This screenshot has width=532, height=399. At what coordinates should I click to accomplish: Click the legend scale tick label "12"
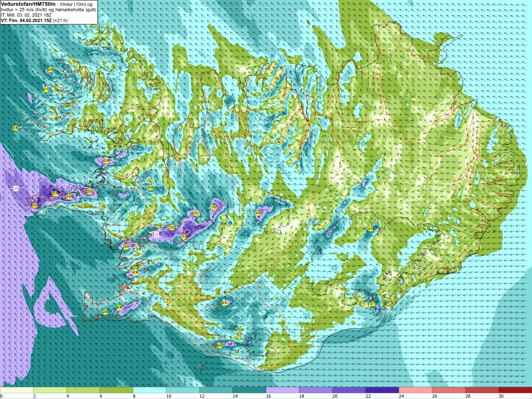[x=202, y=396]
